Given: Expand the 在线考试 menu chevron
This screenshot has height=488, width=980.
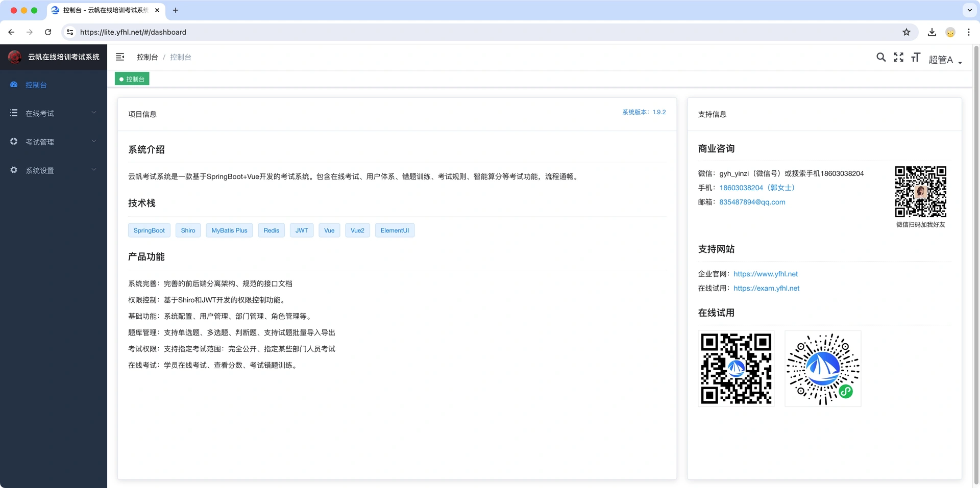Looking at the screenshot, I should coord(94,113).
